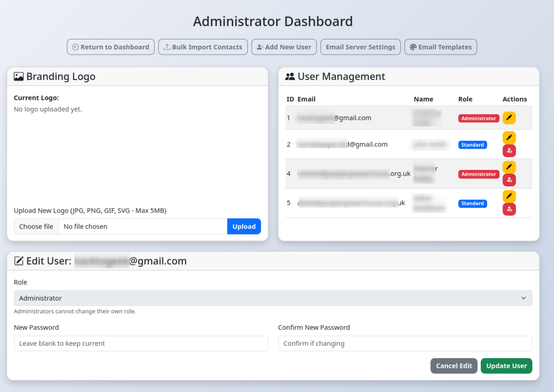
Task: Click the Confirm New Password field
Action: (404, 344)
